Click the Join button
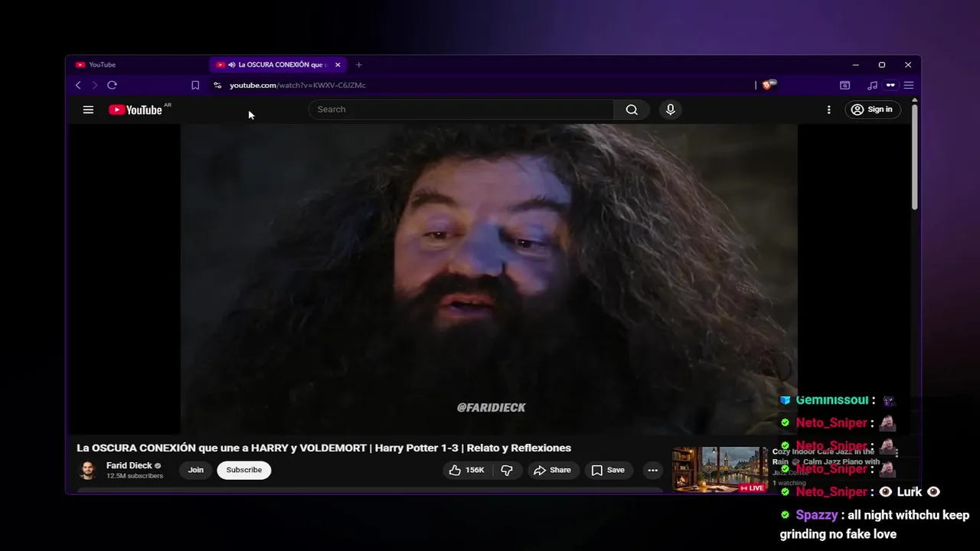The height and width of the screenshot is (551, 980). [x=196, y=470]
